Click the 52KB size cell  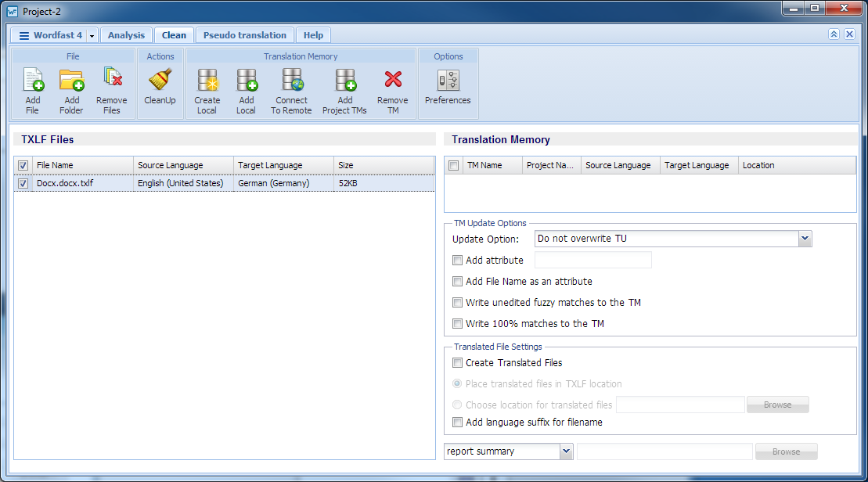click(x=348, y=183)
